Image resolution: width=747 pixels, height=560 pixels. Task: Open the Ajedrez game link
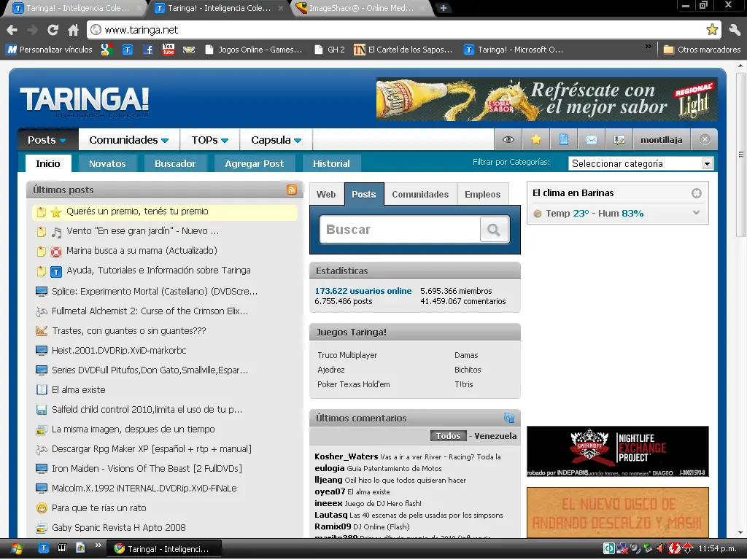tap(331, 370)
